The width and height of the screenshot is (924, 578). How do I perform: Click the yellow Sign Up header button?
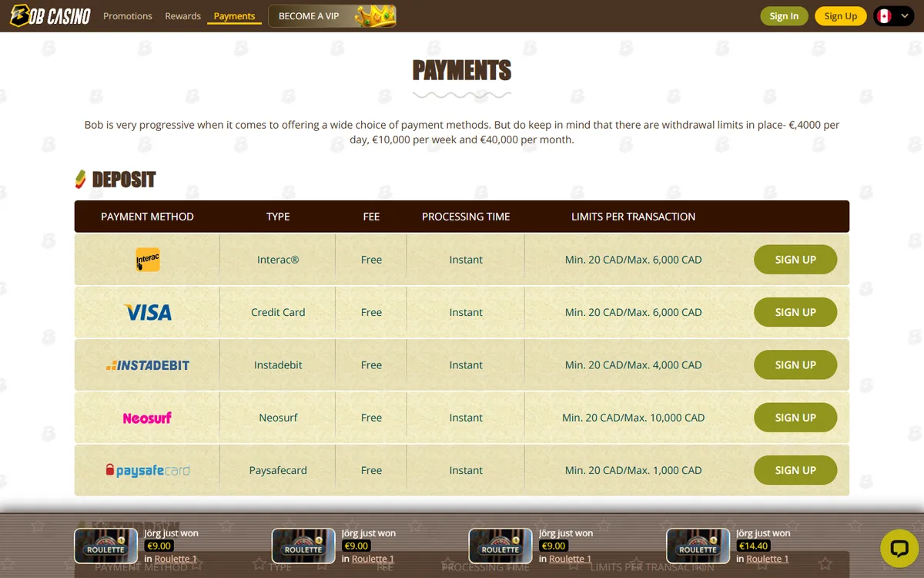[x=840, y=16]
